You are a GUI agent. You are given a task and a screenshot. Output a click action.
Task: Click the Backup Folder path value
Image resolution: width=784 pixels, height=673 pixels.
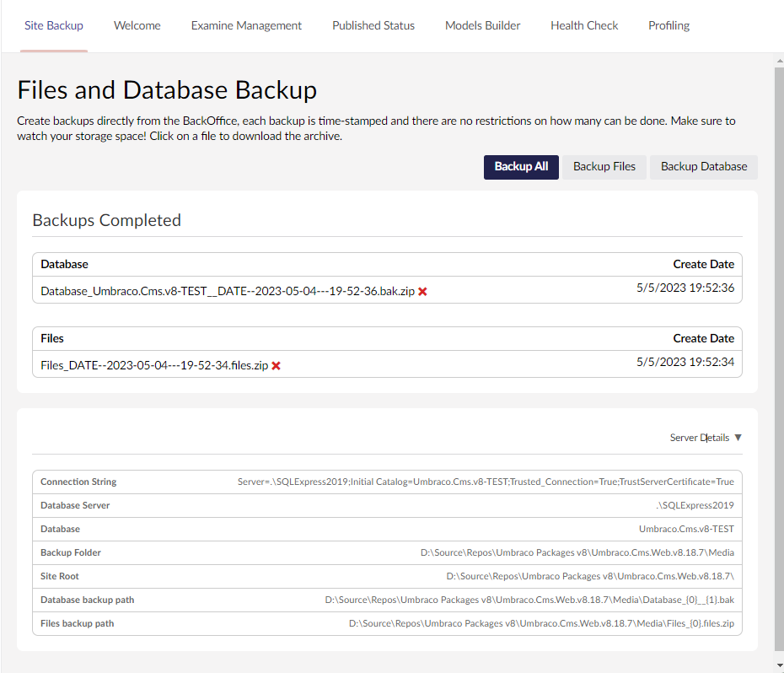click(x=577, y=553)
